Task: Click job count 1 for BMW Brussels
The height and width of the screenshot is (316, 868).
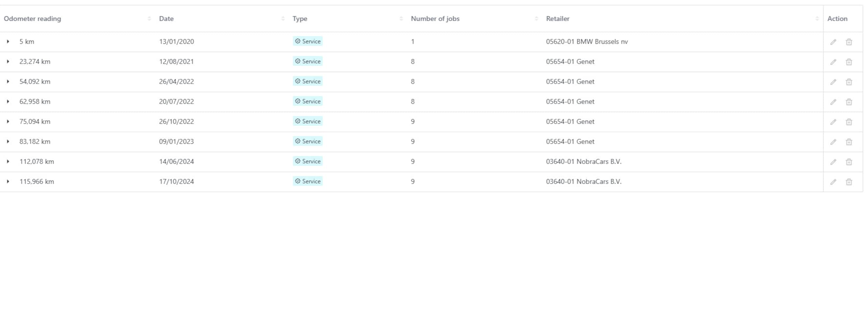Action: click(x=413, y=41)
